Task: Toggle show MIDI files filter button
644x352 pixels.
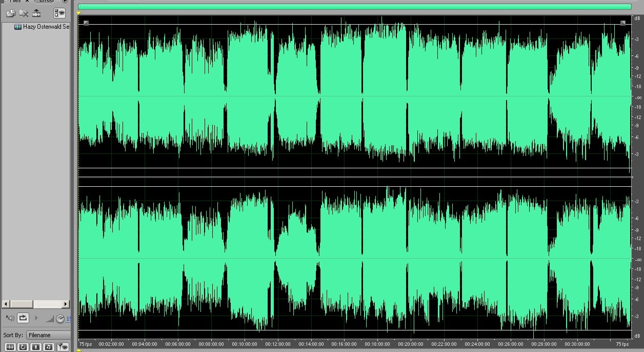Action: click(48, 347)
